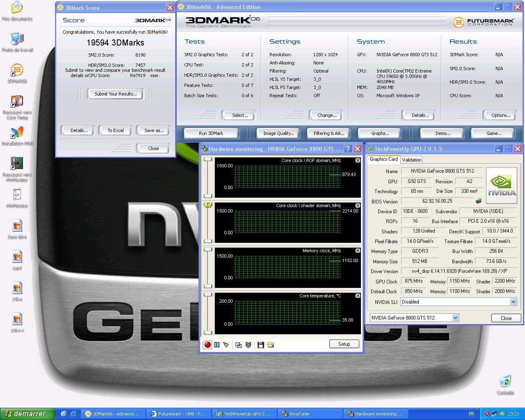Click the BIOS Version field 62.92.16.00.25
Screen dimensions: 525x420
437,201
